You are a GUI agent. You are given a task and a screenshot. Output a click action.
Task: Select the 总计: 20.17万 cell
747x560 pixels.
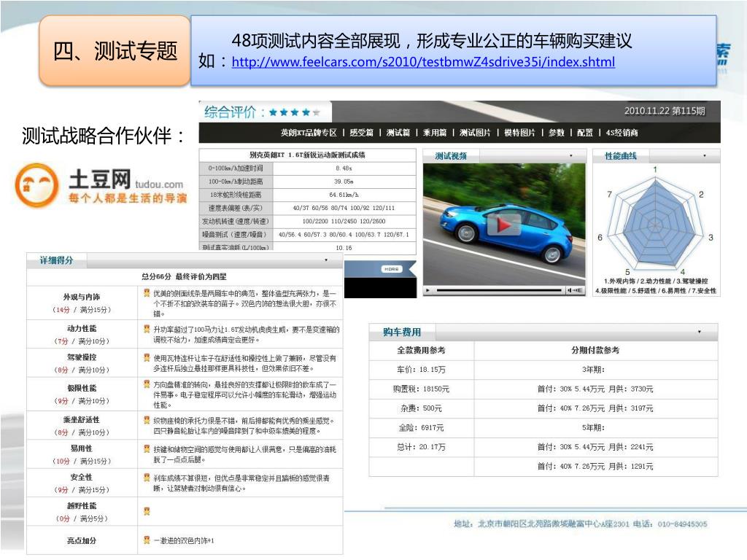(x=421, y=447)
